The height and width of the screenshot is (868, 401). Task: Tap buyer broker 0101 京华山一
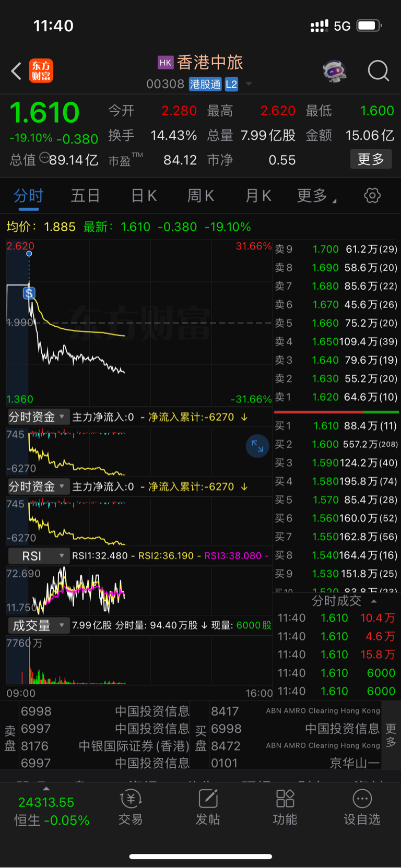[296, 763]
